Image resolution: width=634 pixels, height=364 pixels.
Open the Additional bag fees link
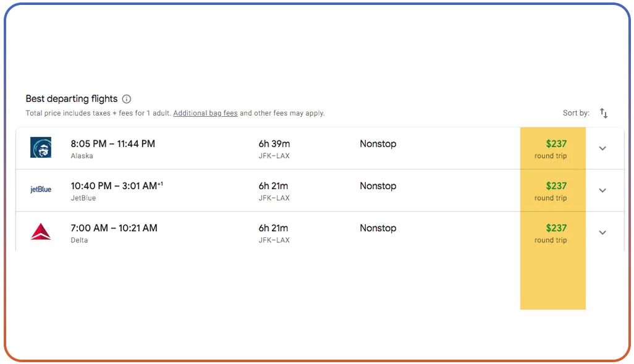click(205, 113)
